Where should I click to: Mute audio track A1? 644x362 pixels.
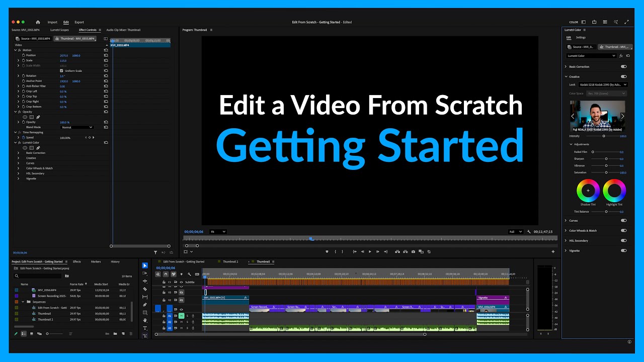tap(181, 316)
